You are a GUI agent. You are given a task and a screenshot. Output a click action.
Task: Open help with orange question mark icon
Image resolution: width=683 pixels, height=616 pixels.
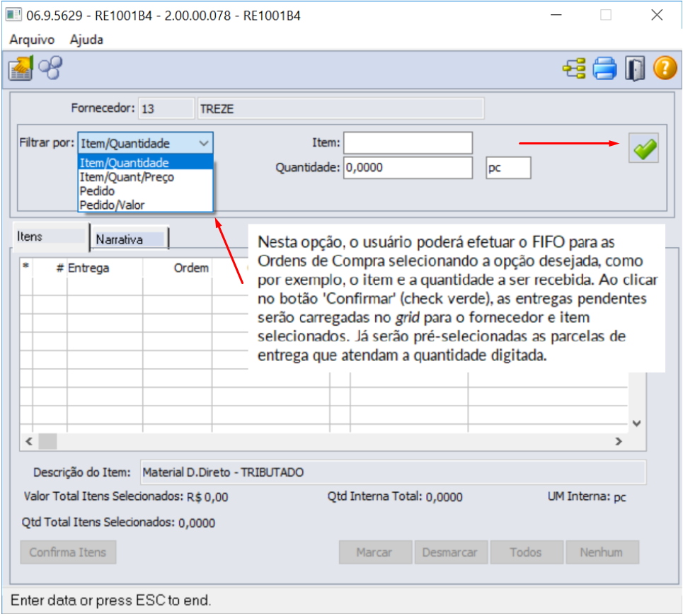click(665, 69)
